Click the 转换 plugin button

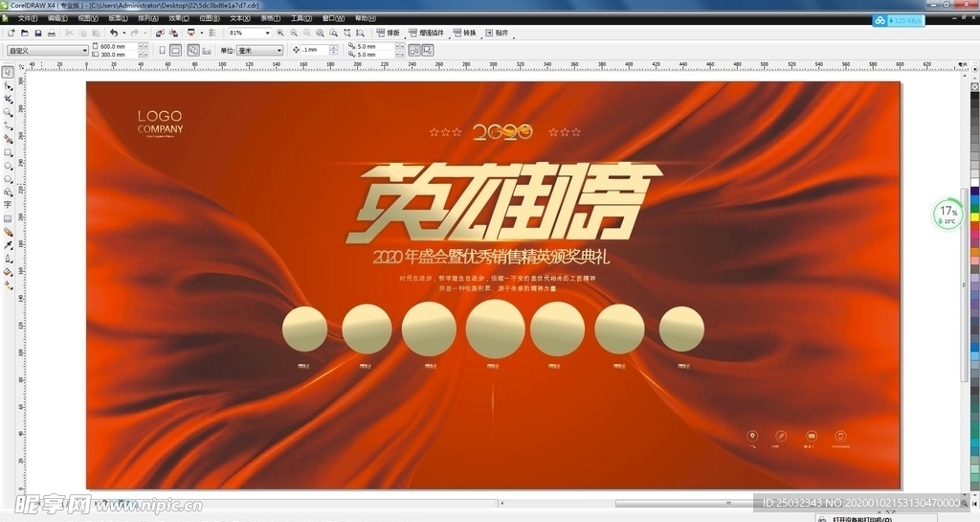point(465,34)
